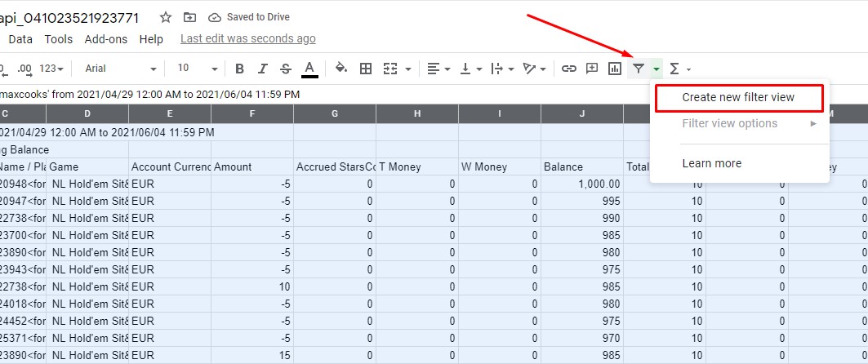Viewport: 868px width, 364px height.
Task: Select Balance cell showing 995
Action: coord(582,202)
